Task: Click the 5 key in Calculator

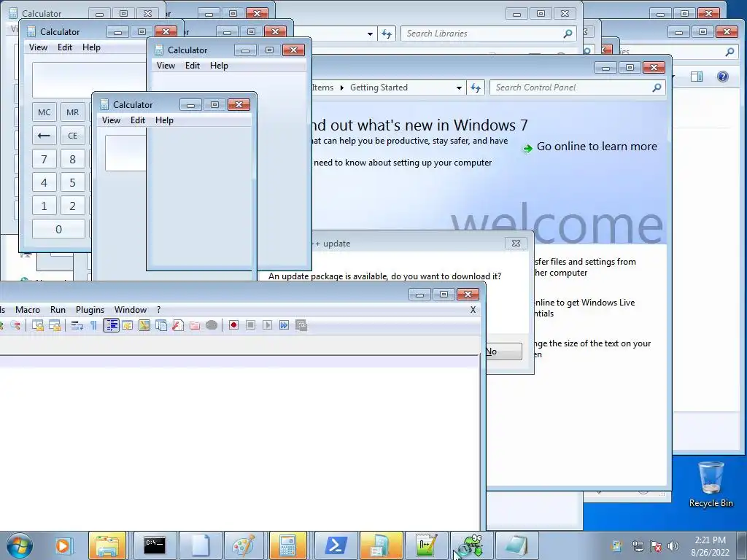Action: (x=73, y=182)
